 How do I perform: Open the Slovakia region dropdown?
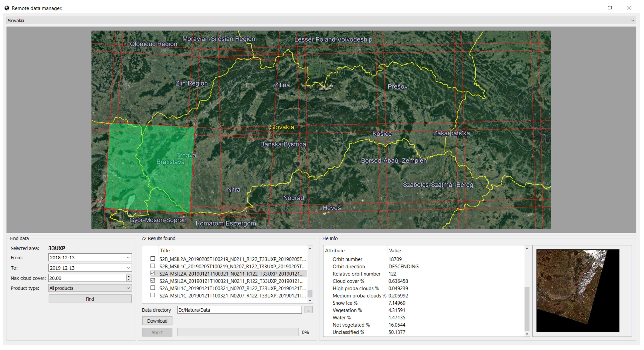click(321, 20)
